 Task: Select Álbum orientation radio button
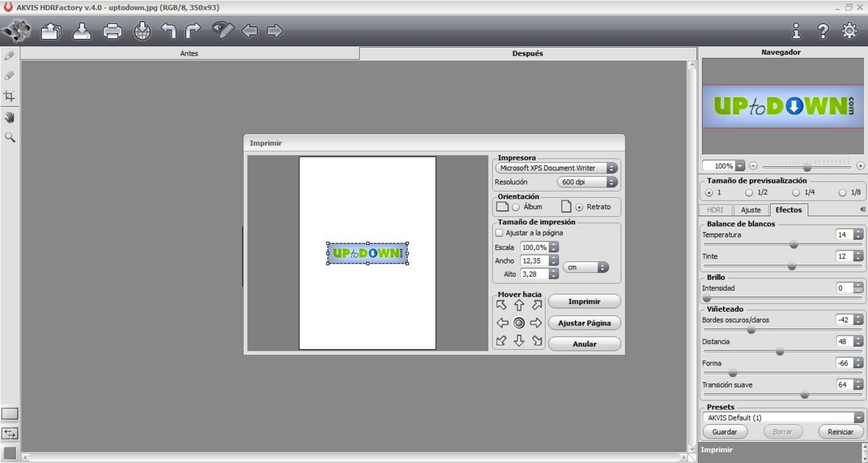click(516, 207)
